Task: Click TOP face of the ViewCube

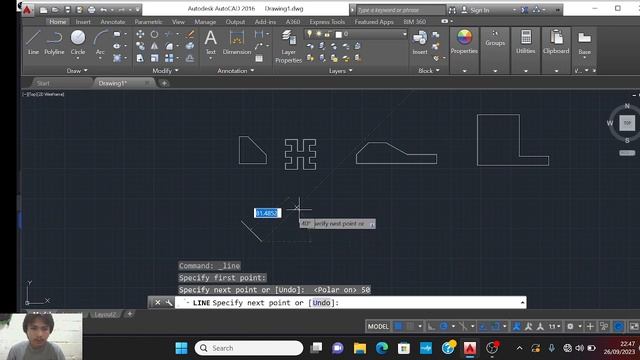Action: pos(627,123)
